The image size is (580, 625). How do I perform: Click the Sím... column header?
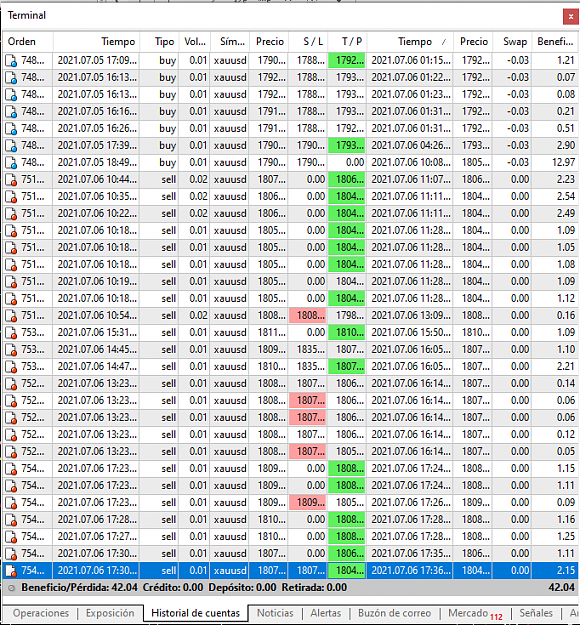pos(230,42)
